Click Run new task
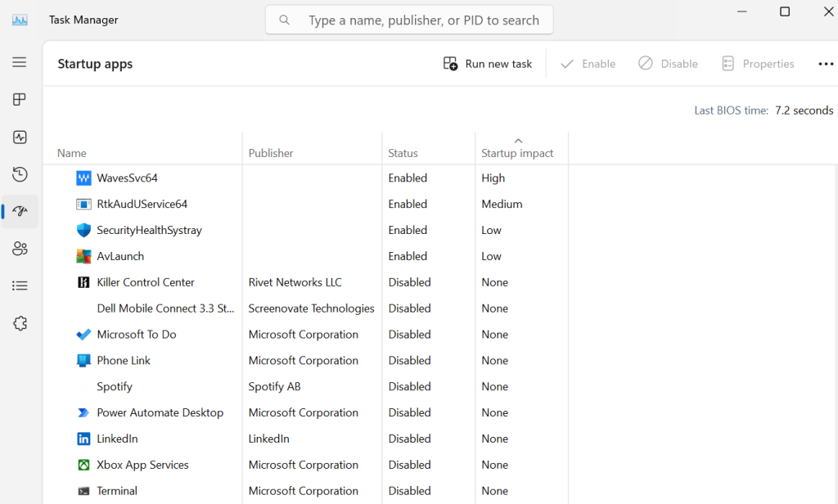This screenshot has width=838, height=504. [488, 64]
